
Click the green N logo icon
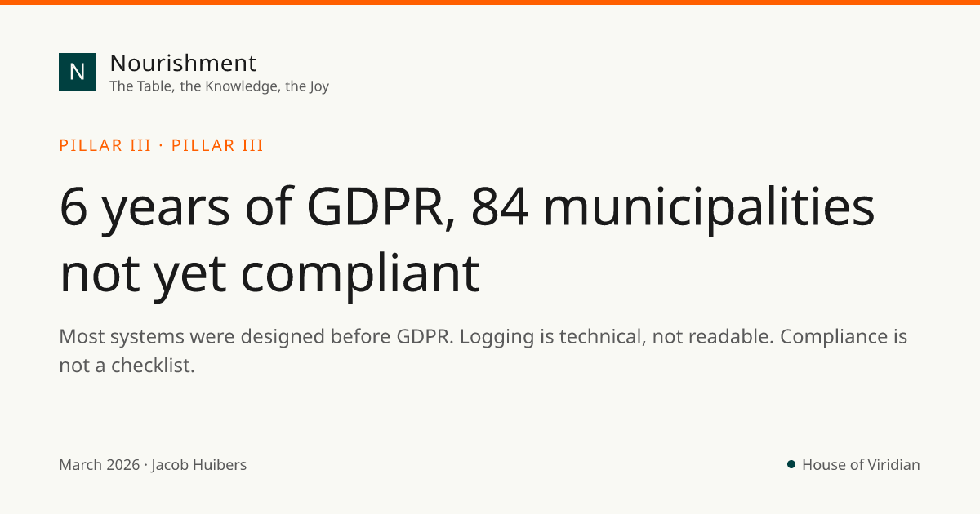(78, 72)
